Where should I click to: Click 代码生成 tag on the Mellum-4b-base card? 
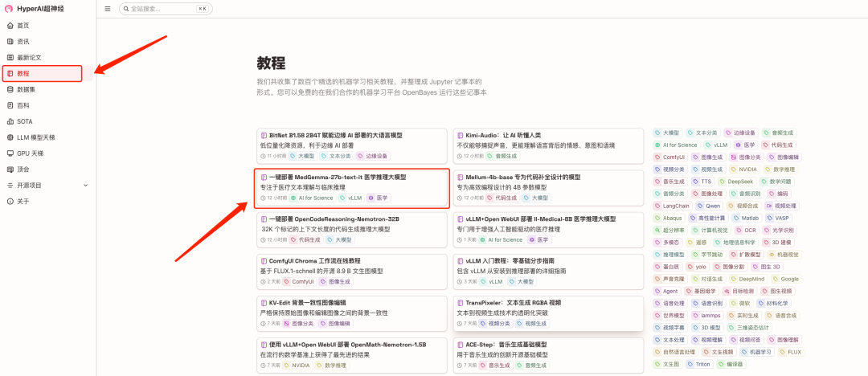pos(502,198)
